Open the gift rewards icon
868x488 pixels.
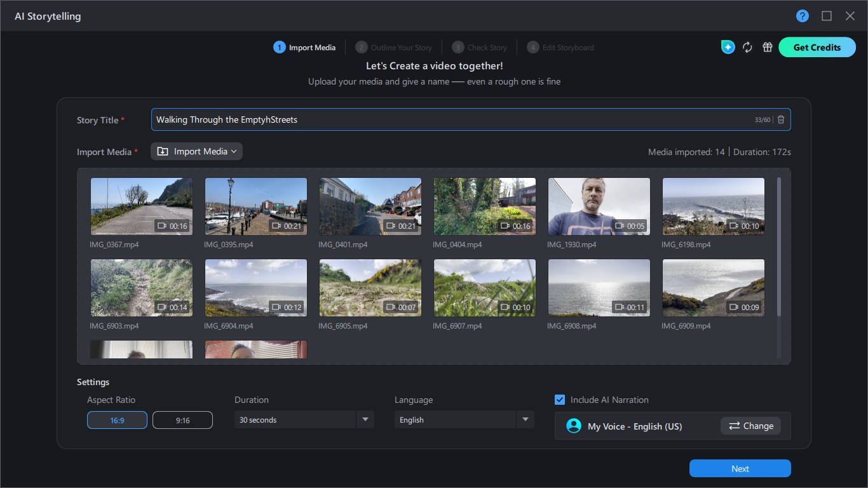point(767,47)
